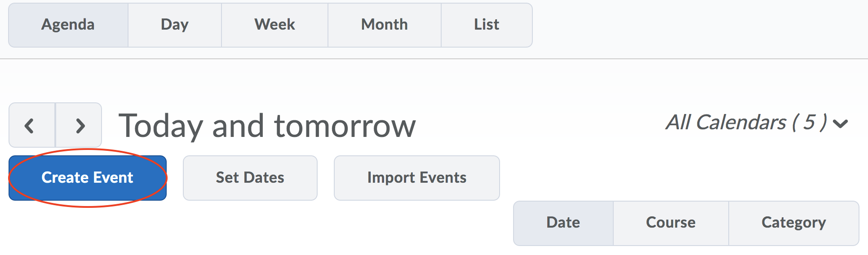
Task: Advance to next dates with right chevron
Action: pyautogui.click(x=80, y=125)
